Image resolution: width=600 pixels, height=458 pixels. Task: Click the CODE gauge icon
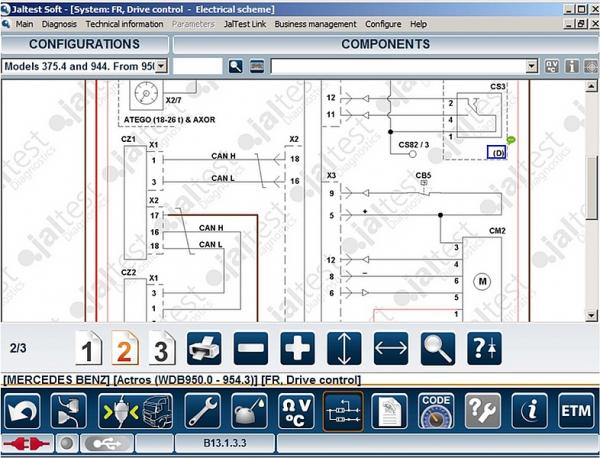(x=436, y=411)
